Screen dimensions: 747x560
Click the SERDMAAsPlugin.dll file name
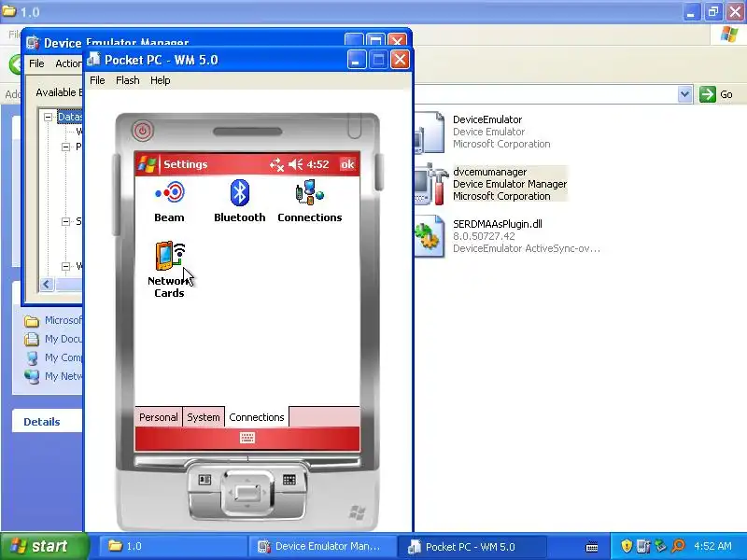pyautogui.click(x=498, y=224)
